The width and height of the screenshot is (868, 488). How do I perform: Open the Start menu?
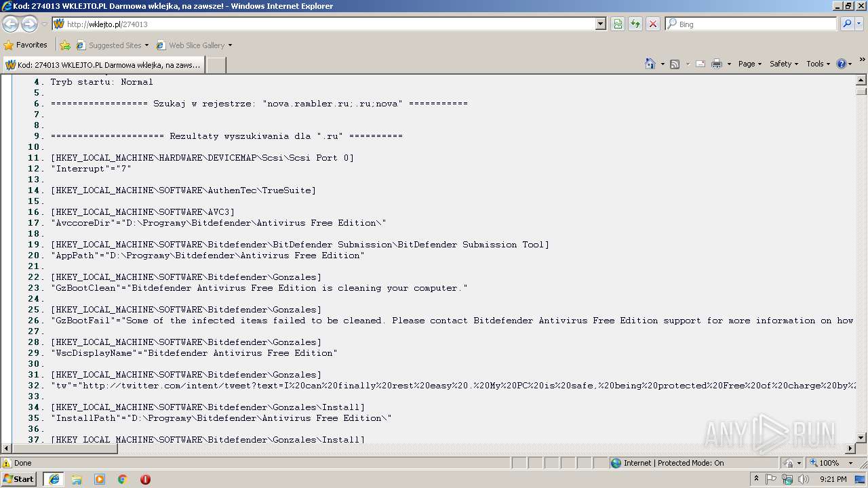[x=19, y=479]
